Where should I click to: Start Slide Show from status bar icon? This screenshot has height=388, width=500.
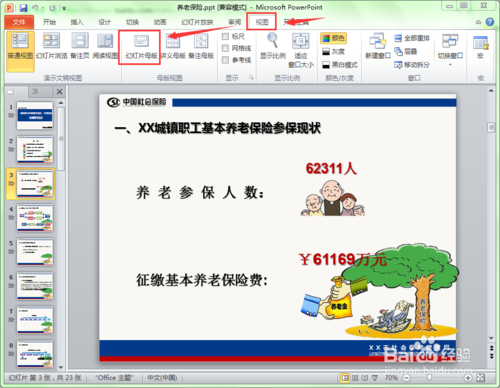point(375,378)
